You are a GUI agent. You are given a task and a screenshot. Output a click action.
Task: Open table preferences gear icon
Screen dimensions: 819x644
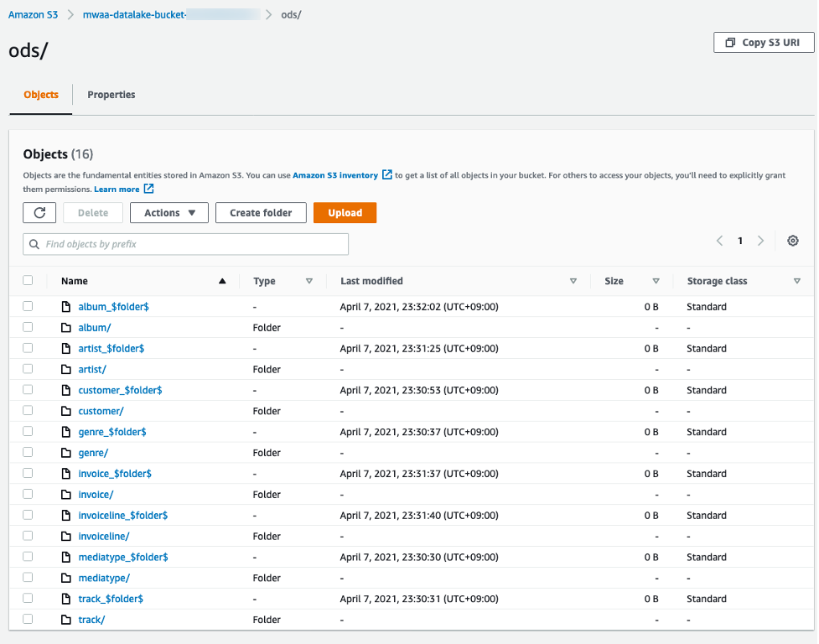[792, 241]
